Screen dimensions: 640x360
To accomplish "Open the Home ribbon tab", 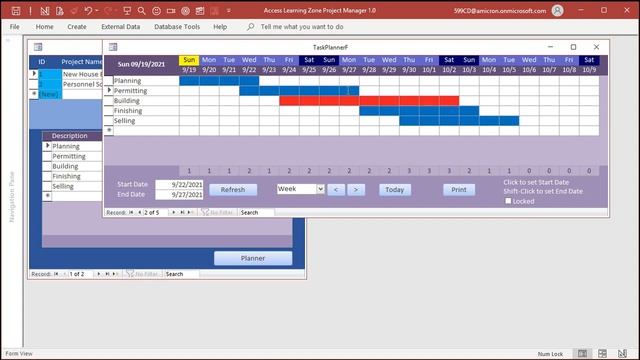I will click(44, 27).
